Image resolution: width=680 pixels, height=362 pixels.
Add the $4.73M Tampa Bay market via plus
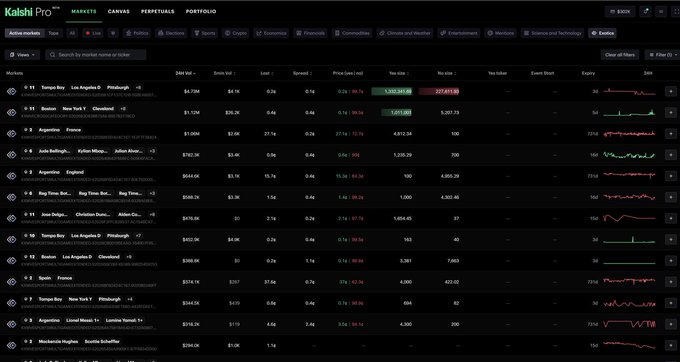click(670, 91)
